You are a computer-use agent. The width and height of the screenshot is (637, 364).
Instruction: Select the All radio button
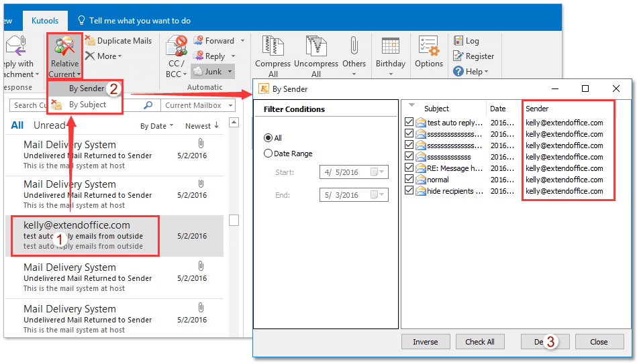(268, 138)
